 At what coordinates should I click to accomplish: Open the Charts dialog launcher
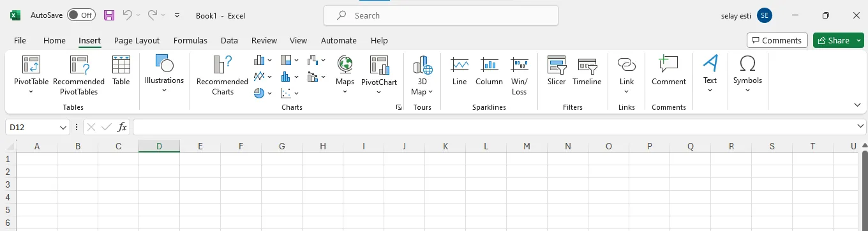click(x=399, y=107)
